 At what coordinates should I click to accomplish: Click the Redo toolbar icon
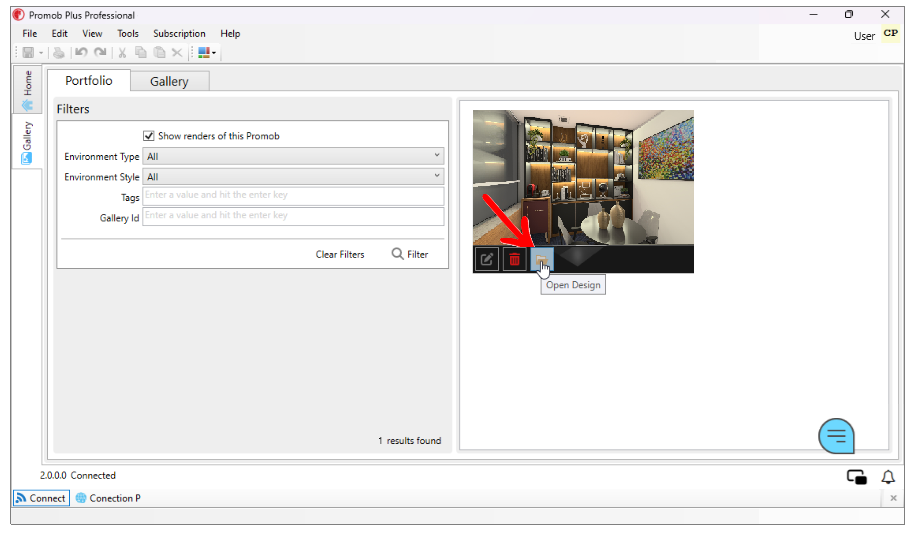(x=100, y=52)
